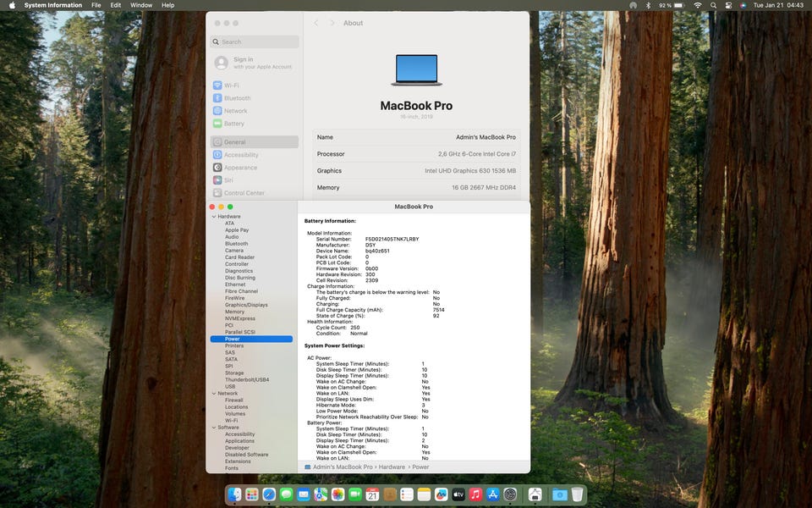This screenshot has width=812, height=508.
Task: Open the Trash in the Dock
Action: tap(577, 494)
